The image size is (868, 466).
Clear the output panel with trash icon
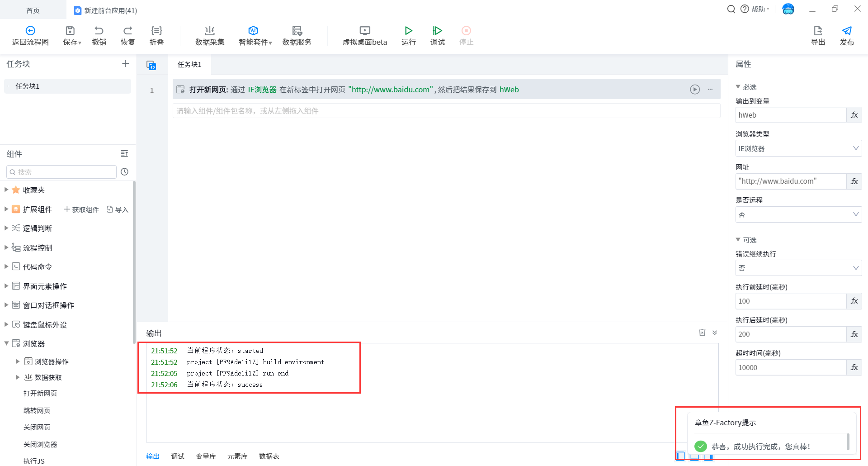tap(702, 333)
